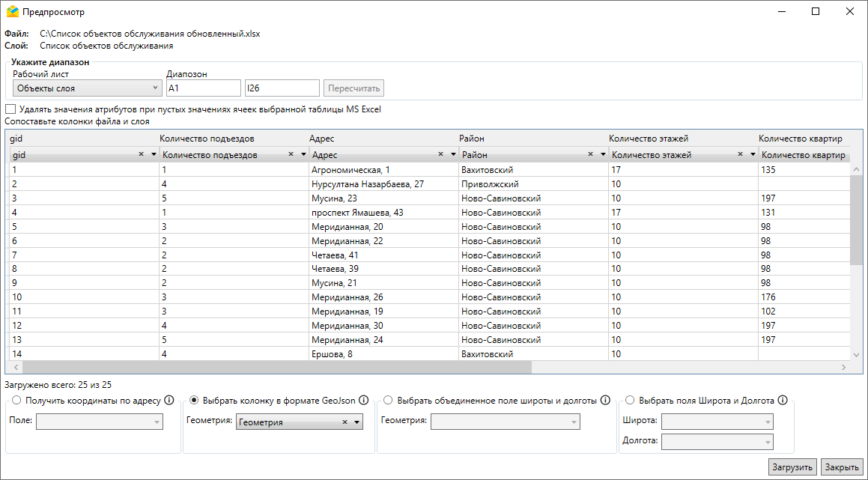Click info icon next to Широта и Долгота
Viewport: 868px width, 480px height.
point(783,400)
